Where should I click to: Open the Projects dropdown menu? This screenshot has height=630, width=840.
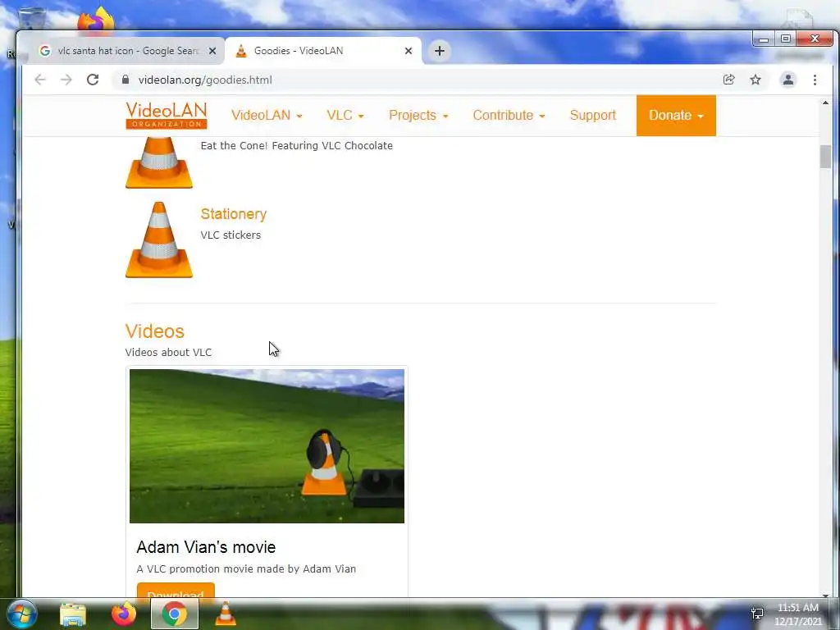pos(418,115)
